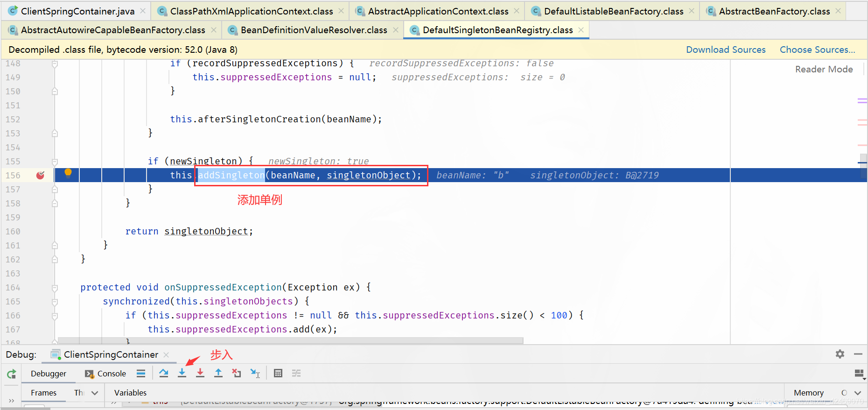Viewport: 868px width, 410px height.
Task: Click fold end marker at line 150
Action: (x=55, y=92)
